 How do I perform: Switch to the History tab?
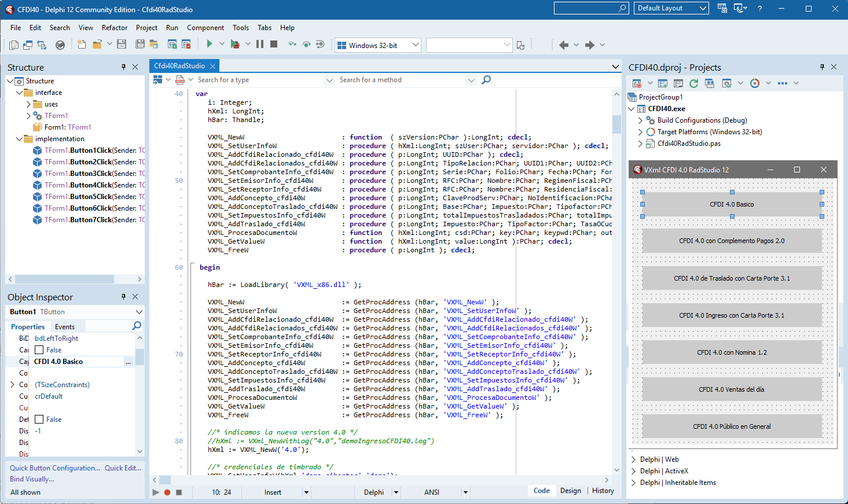pyautogui.click(x=603, y=491)
